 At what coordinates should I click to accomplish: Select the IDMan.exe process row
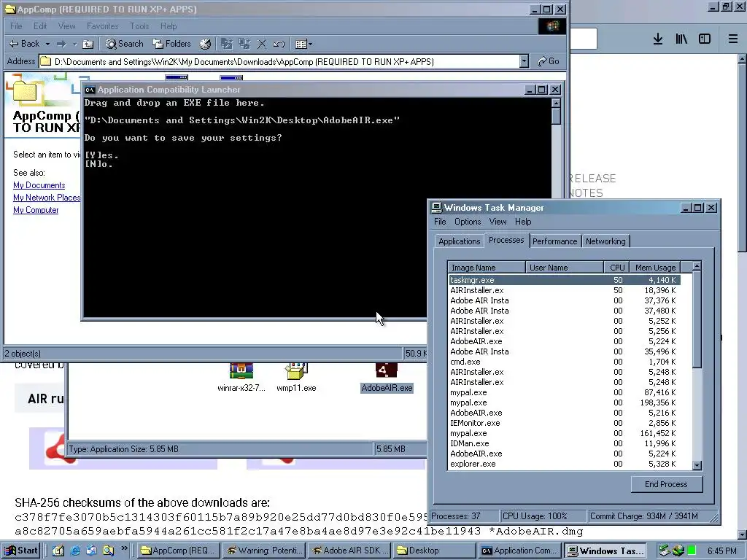[x=565, y=443]
